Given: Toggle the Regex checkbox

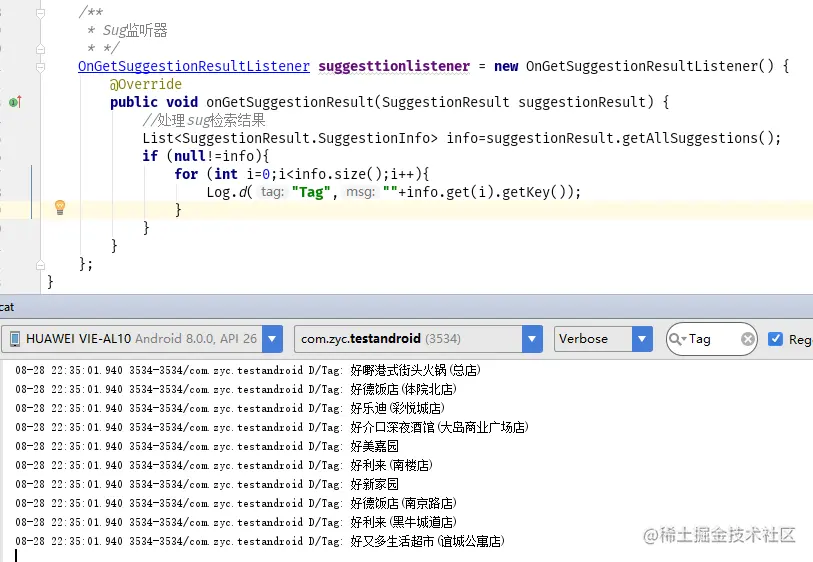Looking at the screenshot, I should click(x=775, y=339).
